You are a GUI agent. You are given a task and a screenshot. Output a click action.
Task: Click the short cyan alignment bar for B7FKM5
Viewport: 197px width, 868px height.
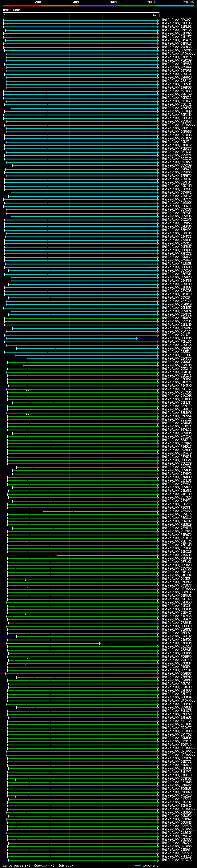[x=54, y=643]
